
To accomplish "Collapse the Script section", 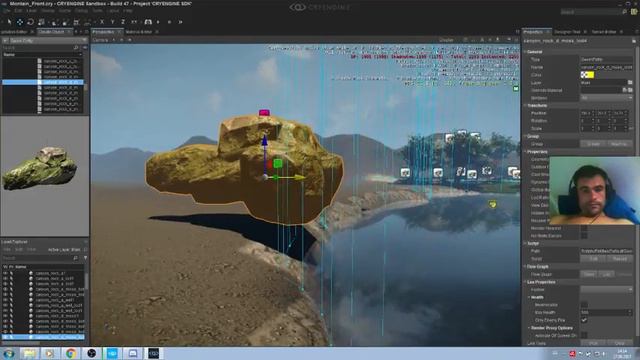I will [525, 243].
